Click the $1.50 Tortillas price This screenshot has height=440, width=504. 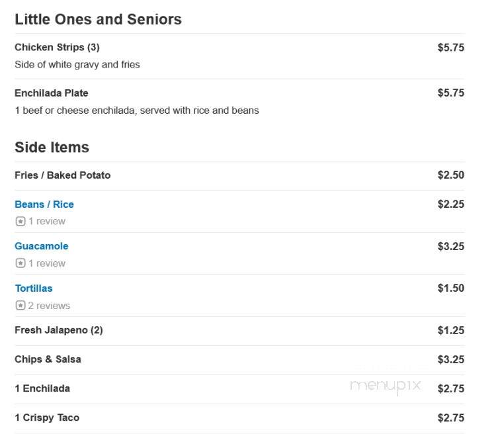tap(451, 288)
